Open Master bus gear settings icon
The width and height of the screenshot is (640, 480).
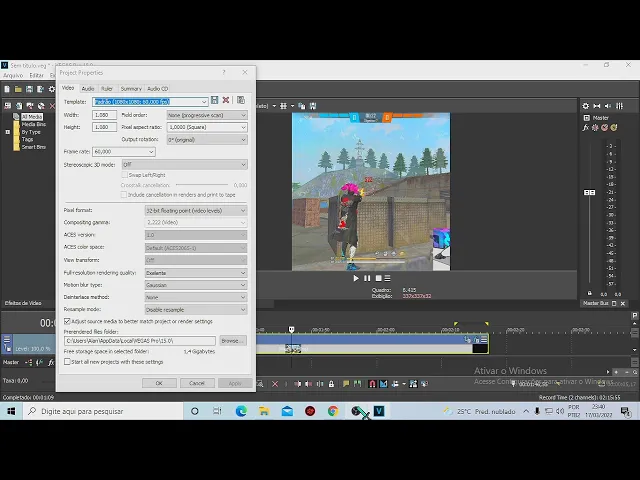(x=586, y=106)
